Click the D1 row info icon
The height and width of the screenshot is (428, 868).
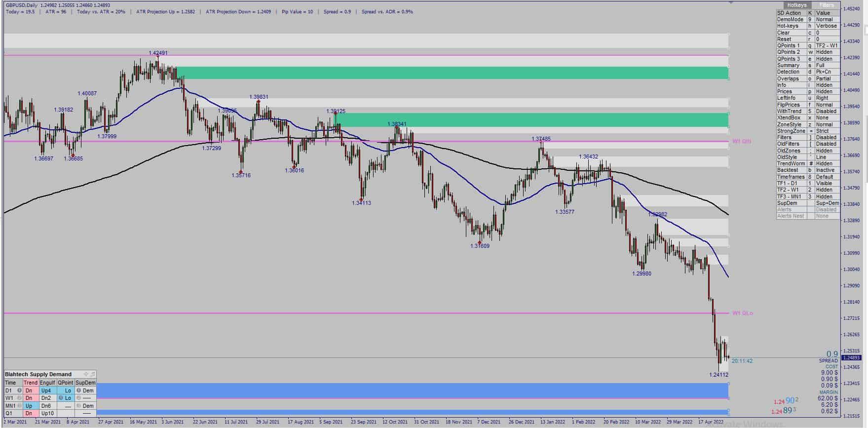click(19, 390)
